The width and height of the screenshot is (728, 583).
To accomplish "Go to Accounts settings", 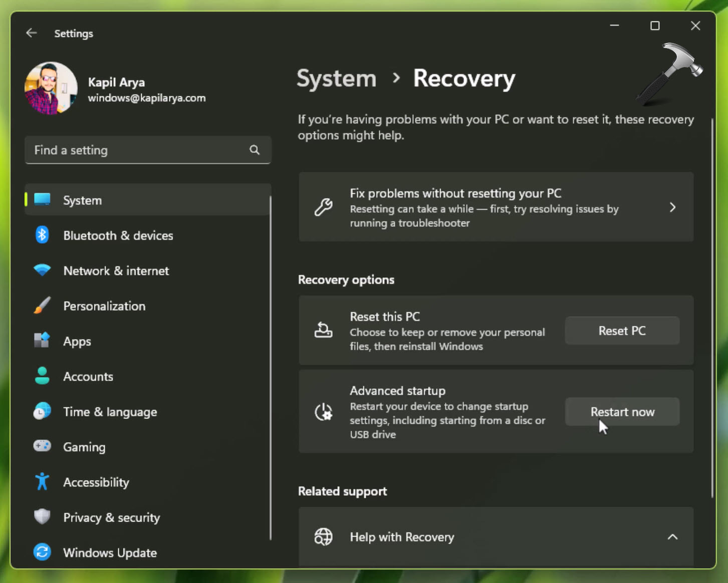I will [x=88, y=377].
